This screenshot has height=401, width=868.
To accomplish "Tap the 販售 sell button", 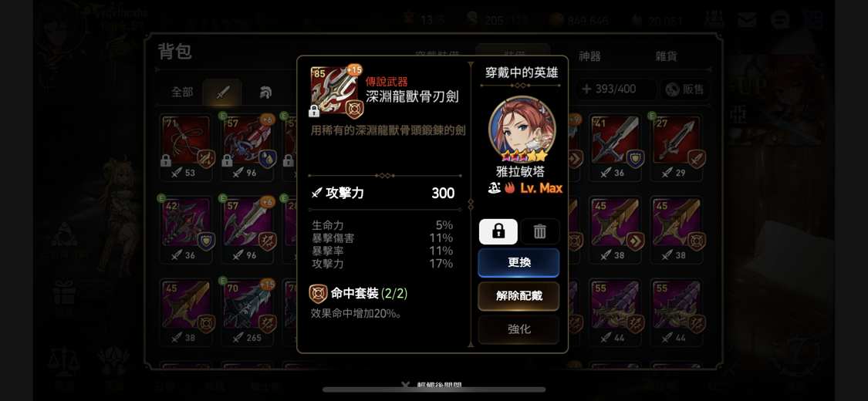I will 685,89.
